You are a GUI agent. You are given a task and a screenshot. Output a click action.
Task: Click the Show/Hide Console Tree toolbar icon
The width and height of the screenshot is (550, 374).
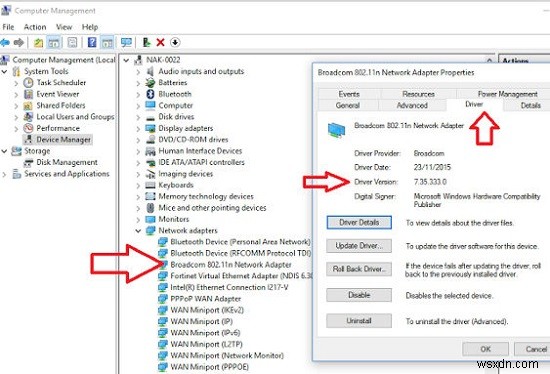[x=54, y=43]
